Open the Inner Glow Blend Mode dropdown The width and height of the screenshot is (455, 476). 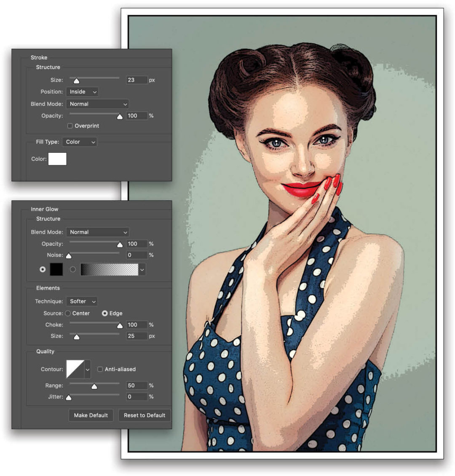point(97,232)
